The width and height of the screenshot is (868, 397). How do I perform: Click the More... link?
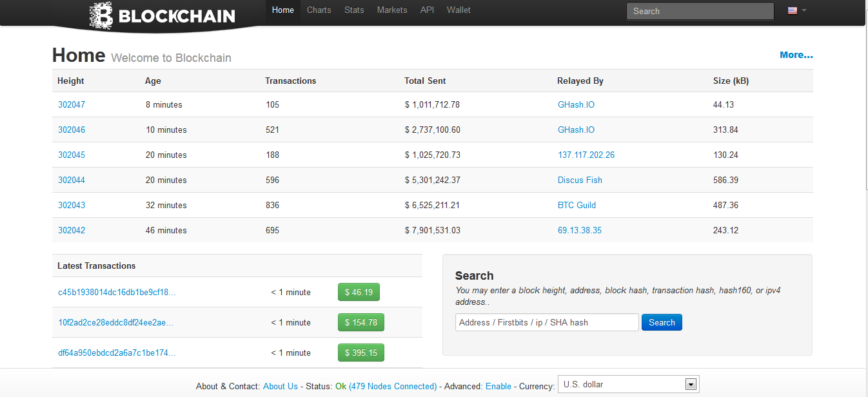pos(796,55)
